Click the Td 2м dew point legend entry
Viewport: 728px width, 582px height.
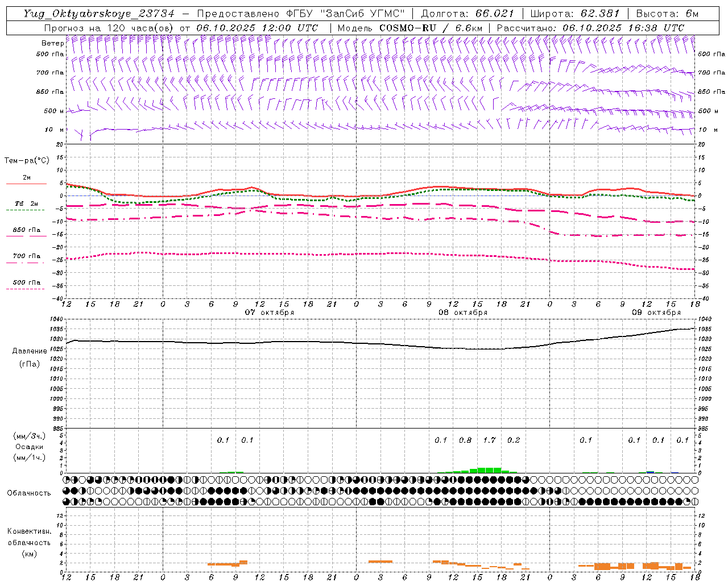(x=26, y=203)
